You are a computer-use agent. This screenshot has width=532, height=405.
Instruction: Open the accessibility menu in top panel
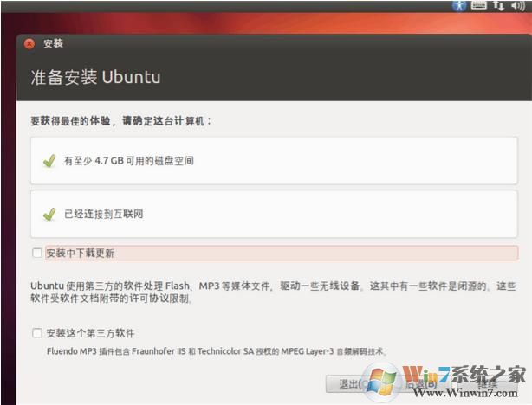click(x=459, y=5)
